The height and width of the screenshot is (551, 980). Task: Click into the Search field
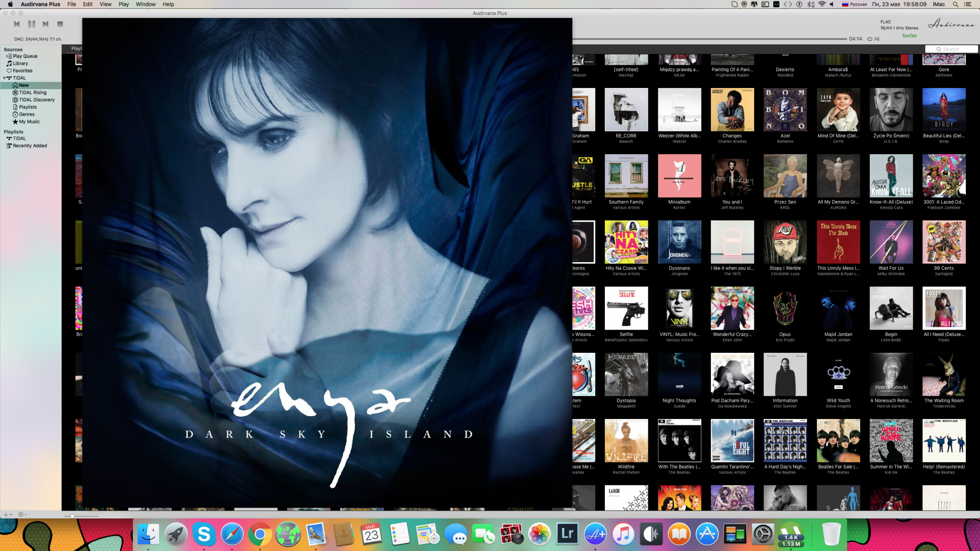951,49
